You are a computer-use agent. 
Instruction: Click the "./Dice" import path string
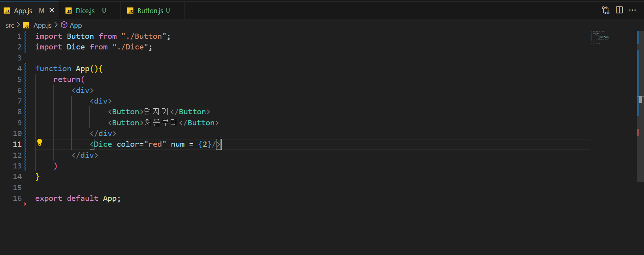[130, 47]
